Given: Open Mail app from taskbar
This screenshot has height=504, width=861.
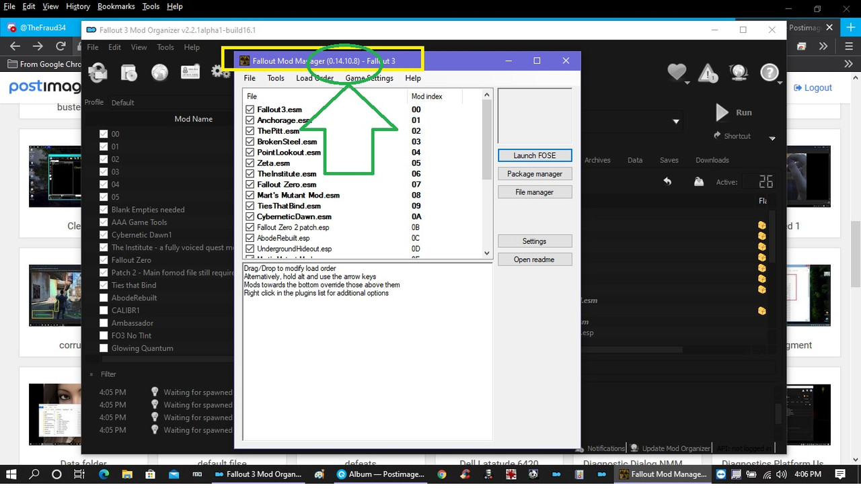Looking at the screenshot, I should [174, 474].
